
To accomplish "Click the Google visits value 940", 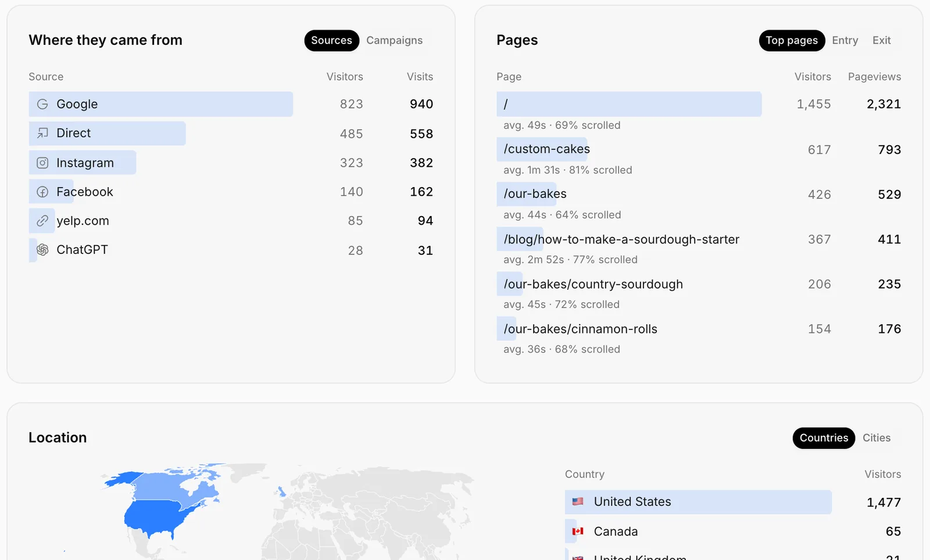I will point(421,104).
